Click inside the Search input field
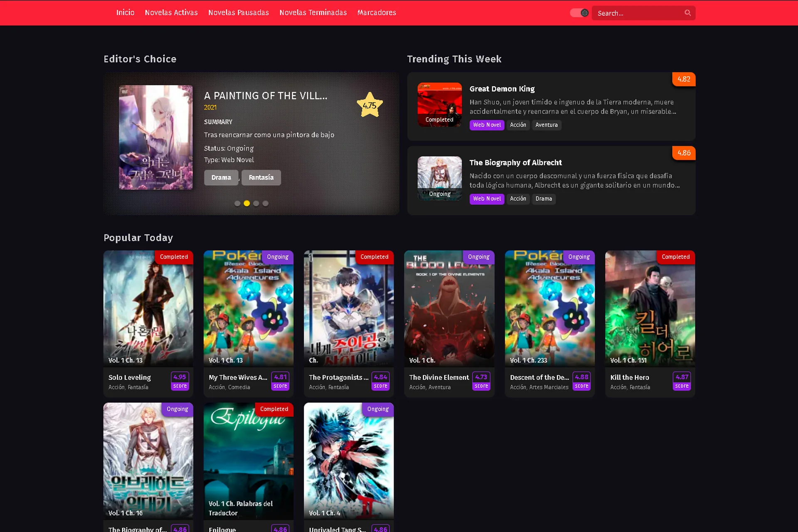The height and width of the screenshot is (532, 798). (638, 13)
